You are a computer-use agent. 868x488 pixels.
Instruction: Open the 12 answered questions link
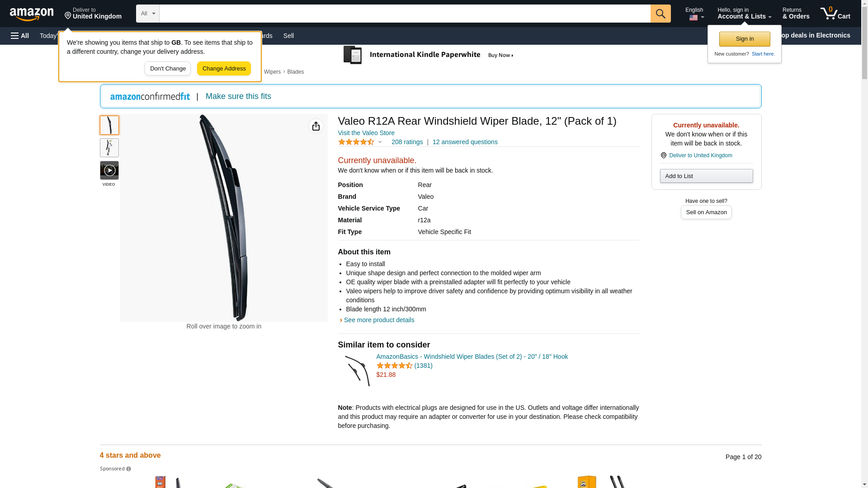465,142
